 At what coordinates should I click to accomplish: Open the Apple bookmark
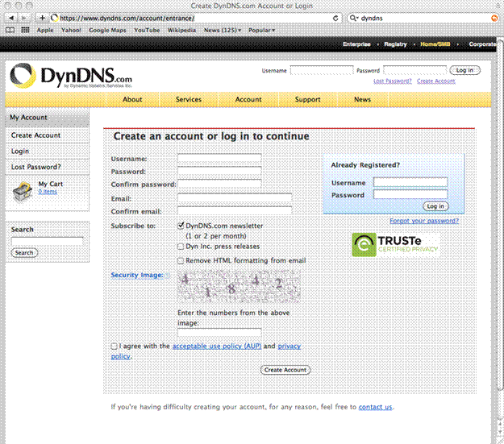tap(45, 30)
